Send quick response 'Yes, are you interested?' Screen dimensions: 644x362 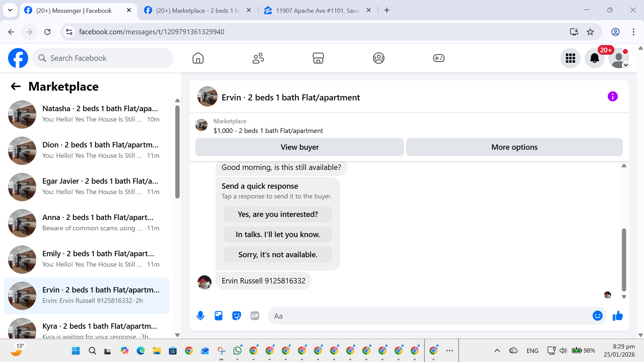pos(278,214)
